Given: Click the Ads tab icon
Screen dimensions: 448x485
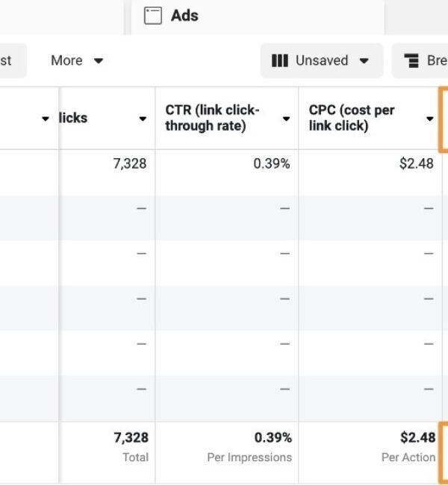Looking at the screenshot, I should [152, 16].
